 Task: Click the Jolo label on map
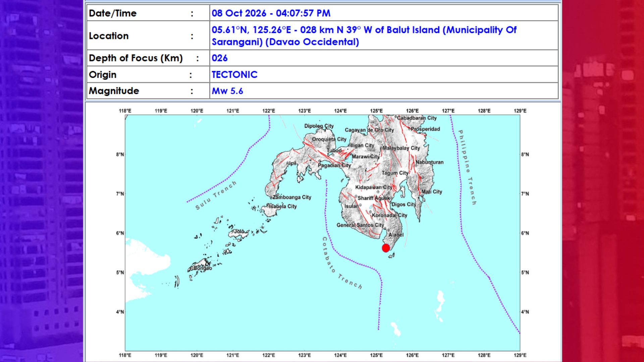coord(239,231)
